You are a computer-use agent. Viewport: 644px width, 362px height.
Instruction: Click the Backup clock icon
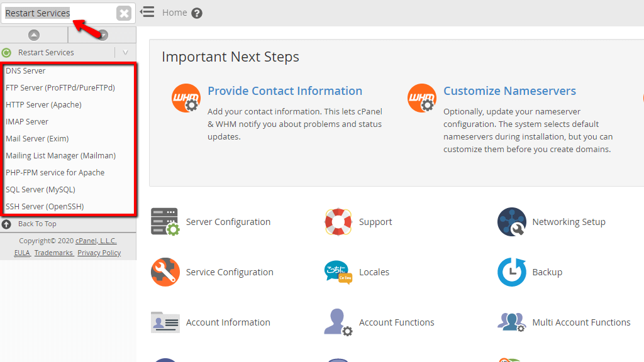(512, 272)
